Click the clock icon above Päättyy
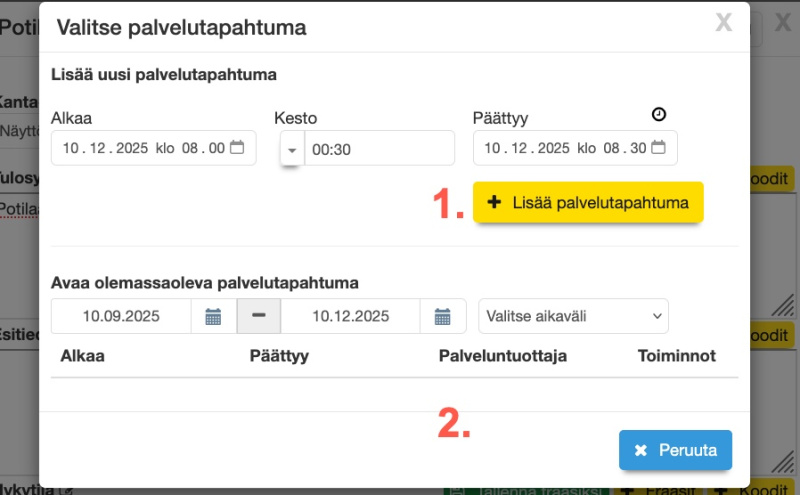This screenshot has width=800, height=495. click(x=658, y=115)
